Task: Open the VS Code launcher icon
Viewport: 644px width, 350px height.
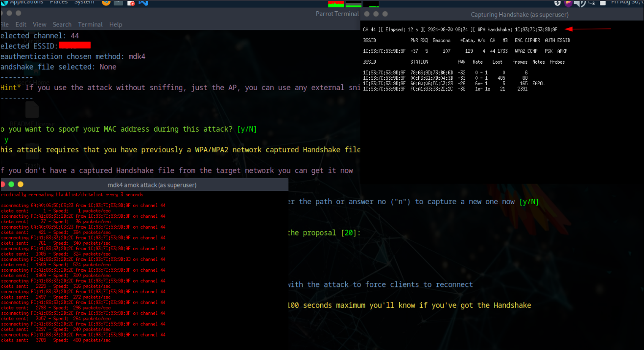Action: (143, 2)
